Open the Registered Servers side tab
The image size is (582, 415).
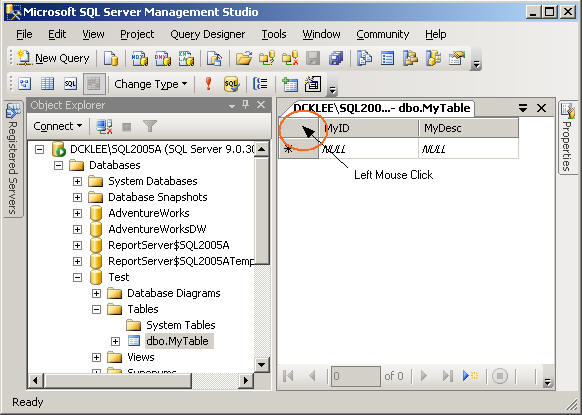tap(13, 159)
